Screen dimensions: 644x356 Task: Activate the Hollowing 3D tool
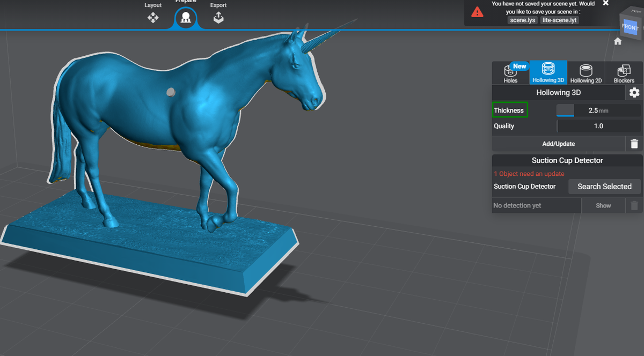pyautogui.click(x=548, y=72)
